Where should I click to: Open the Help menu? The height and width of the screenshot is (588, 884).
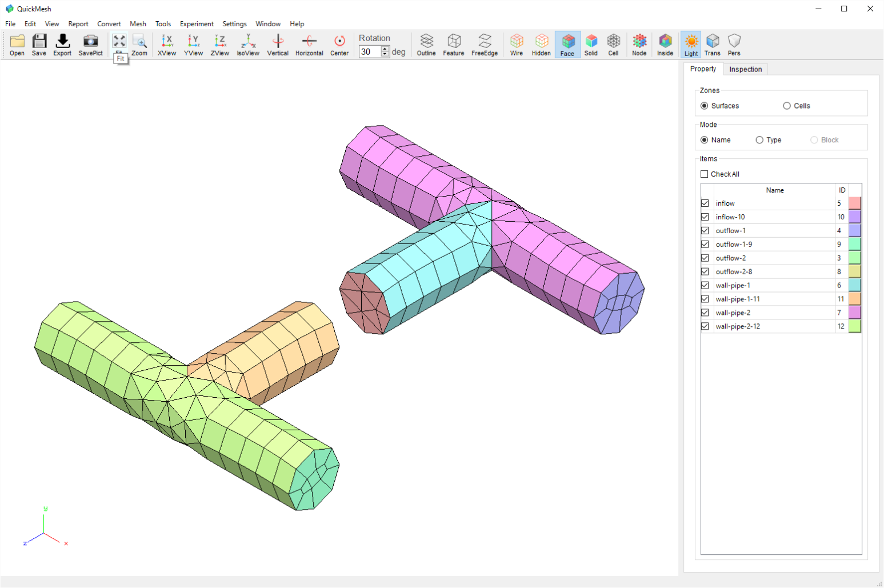point(297,24)
